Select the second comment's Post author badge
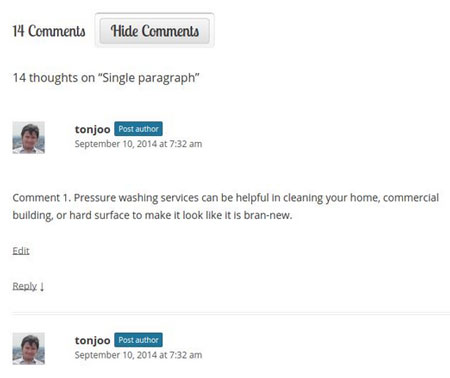450x378 pixels. (x=138, y=340)
